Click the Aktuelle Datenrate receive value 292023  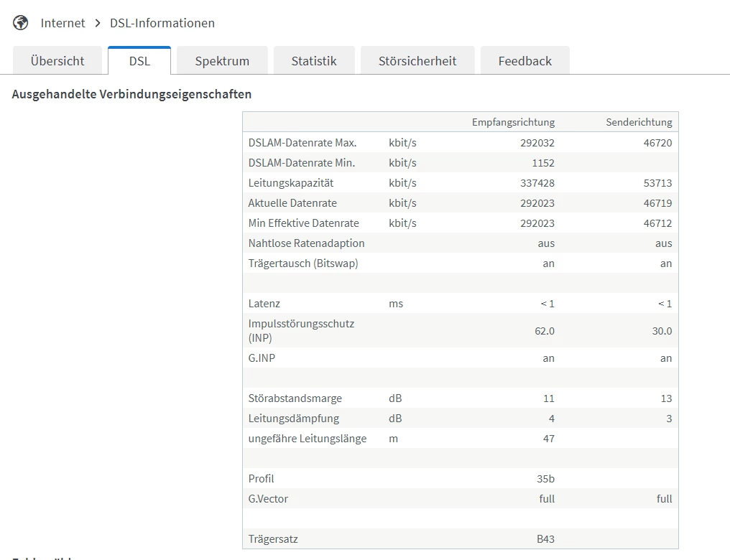click(x=537, y=203)
